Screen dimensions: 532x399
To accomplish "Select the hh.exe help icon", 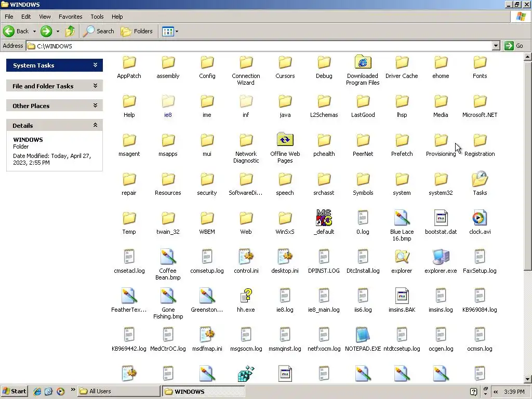I will (x=246, y=296).
